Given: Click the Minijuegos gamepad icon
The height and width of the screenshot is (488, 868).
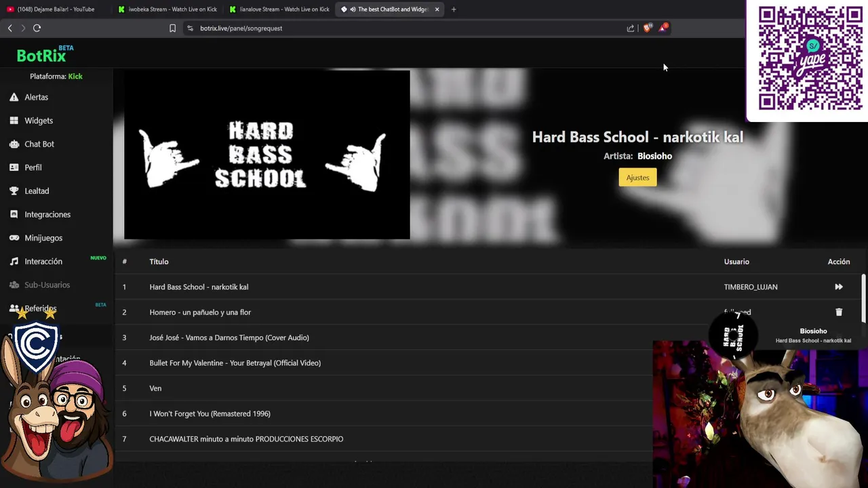Looking at the screenshot, I should (14, 238).
